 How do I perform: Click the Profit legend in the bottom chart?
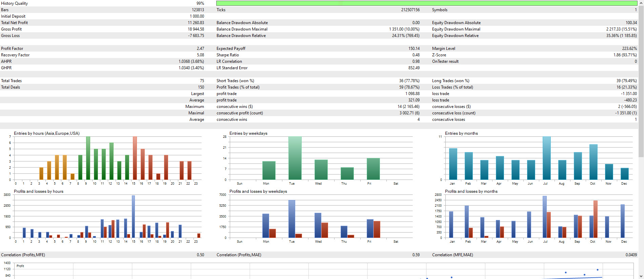pos(20,266)
